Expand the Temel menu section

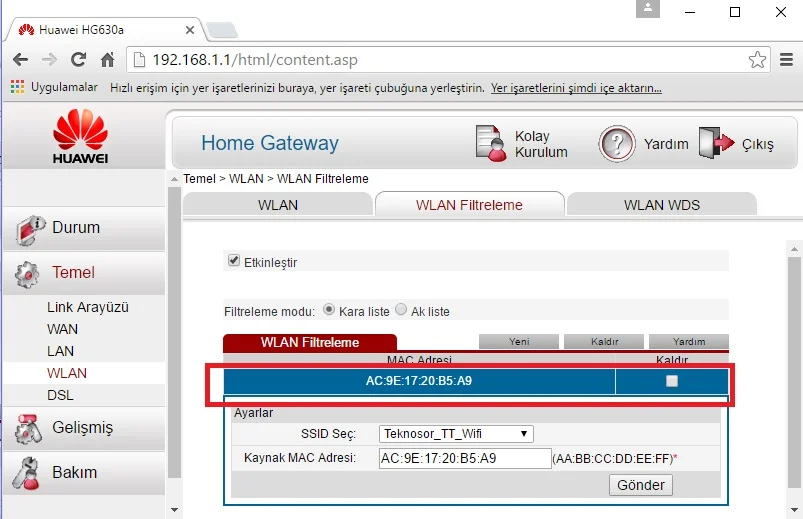(73, 273)
